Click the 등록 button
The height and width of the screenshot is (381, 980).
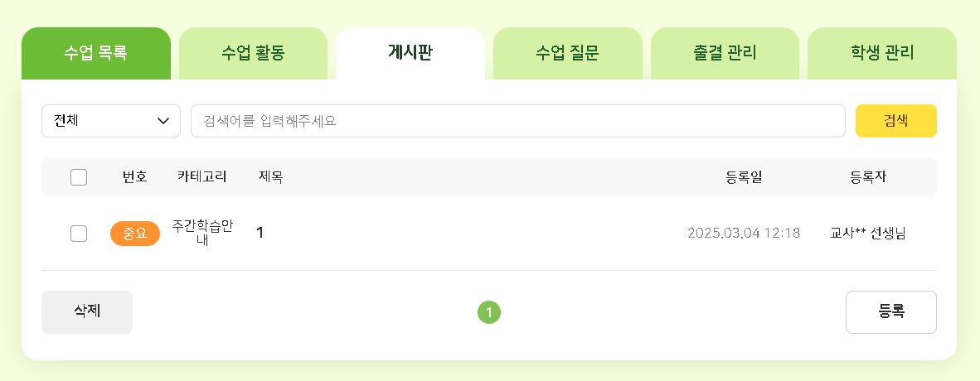890,312
